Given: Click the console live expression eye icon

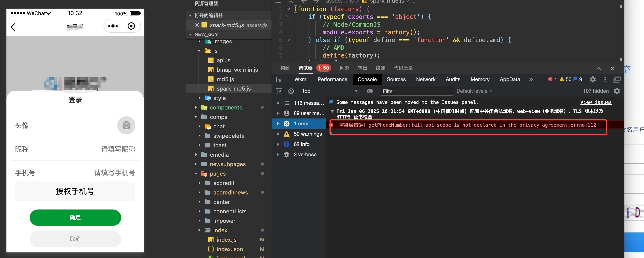Looking at the screenshot, I should [x=369, y=91].
